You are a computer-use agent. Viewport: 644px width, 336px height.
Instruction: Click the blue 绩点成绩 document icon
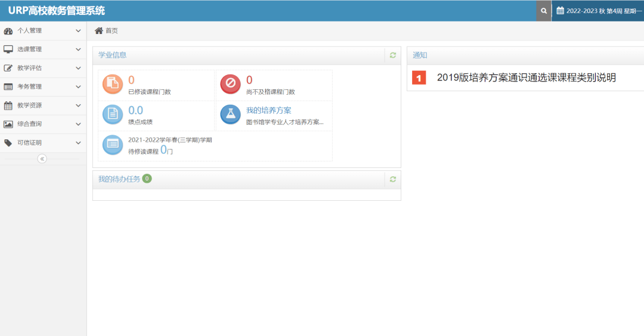113,114
